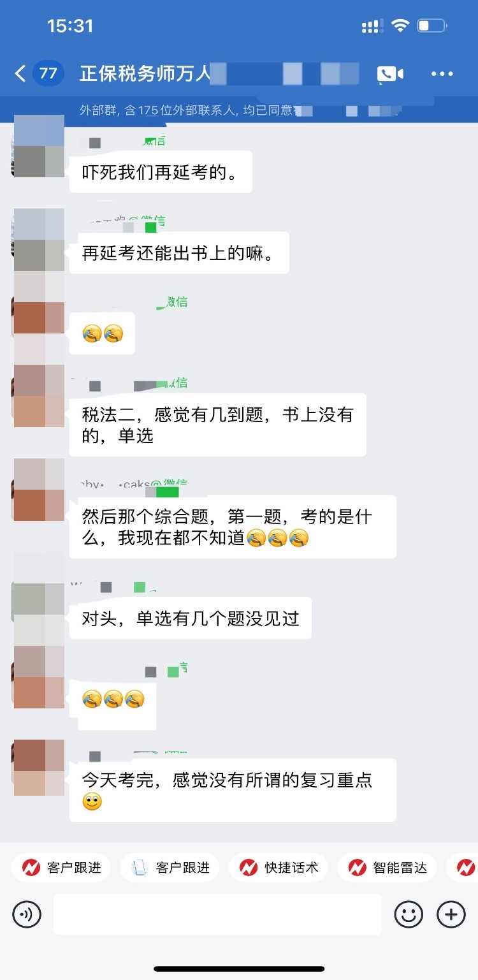Viewport: 478px width, 980px height.
Task: Tap the group title 正保税务师万人
Action: [145, 74]
